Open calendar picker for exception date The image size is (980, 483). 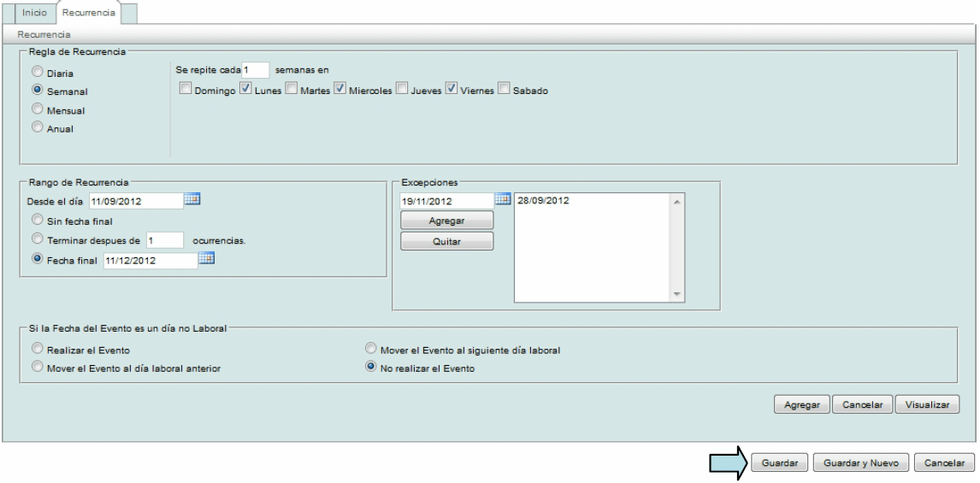[x=504, y=200]
